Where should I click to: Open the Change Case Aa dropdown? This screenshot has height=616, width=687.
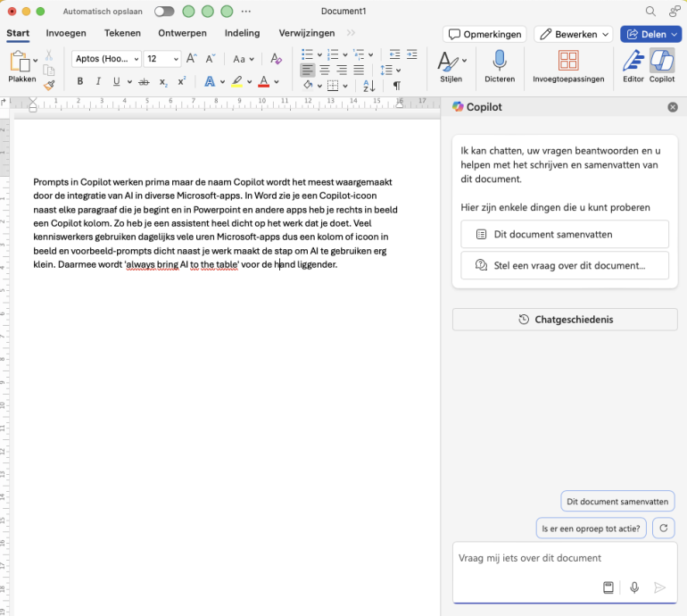pyautogui.click(x=244, y=59)
